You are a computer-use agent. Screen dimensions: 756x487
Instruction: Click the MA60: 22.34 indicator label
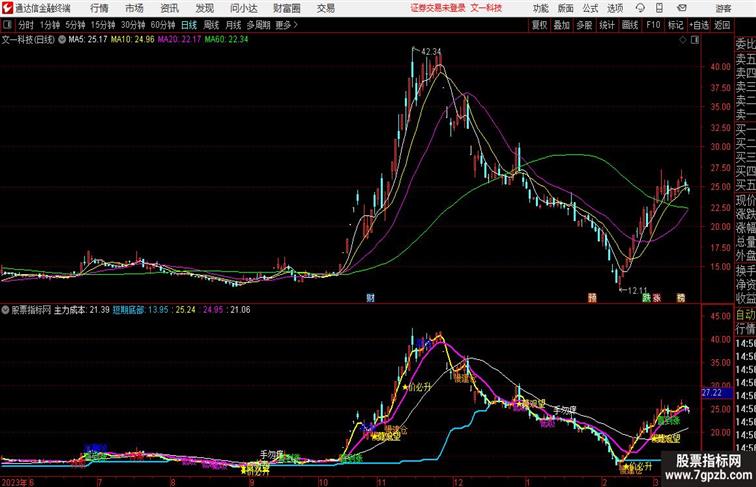(x=226, y=40)
